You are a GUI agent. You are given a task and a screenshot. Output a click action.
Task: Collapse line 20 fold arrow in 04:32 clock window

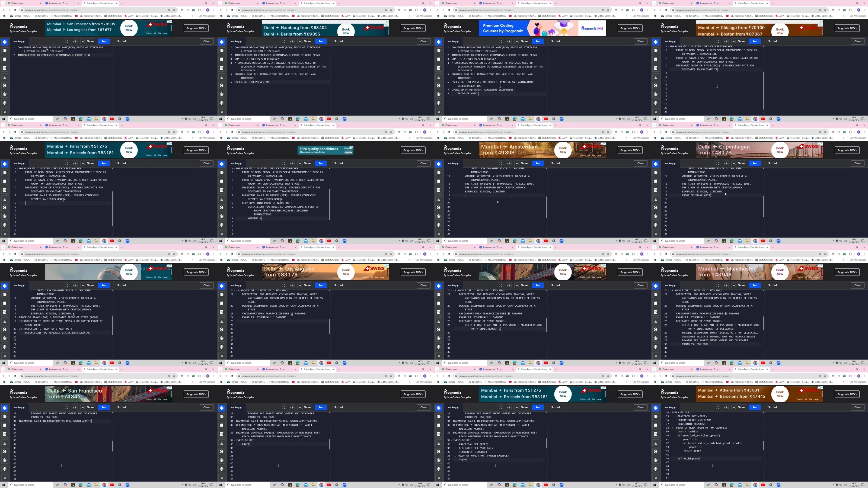[x=17, y=329]
